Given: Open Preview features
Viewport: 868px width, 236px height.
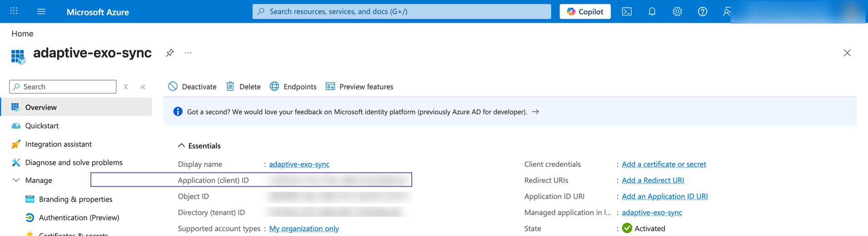Looking at the screenshot, I should pyautogui.click(x=360, y=86).
